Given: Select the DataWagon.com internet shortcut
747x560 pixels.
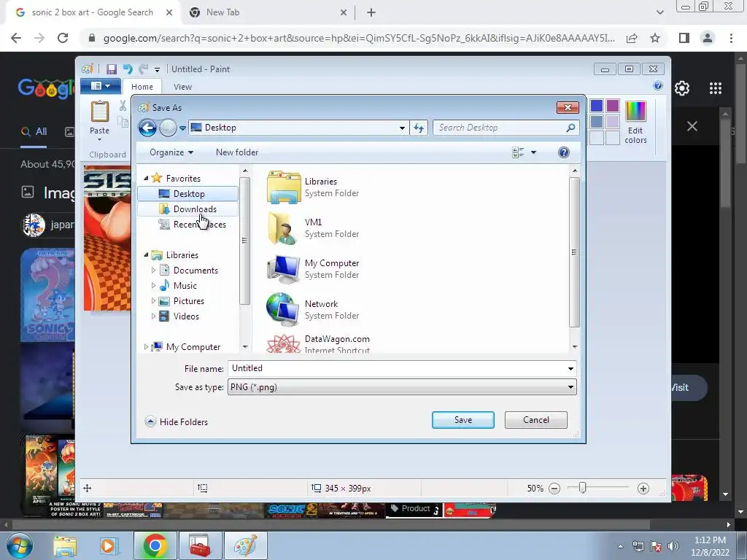Looking at the screenshot, I should (318, 344).
